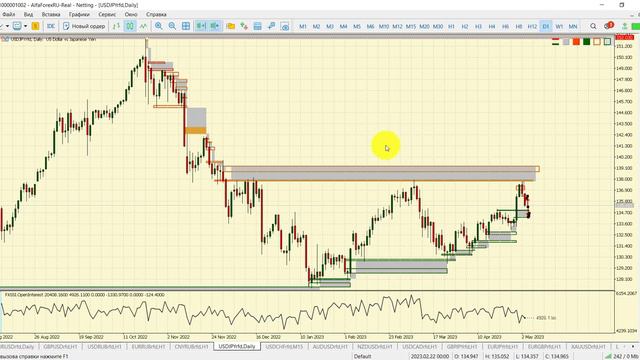
Task: Switch to USDRUBrfd,H1 chart tab
Action: [104, 347]
